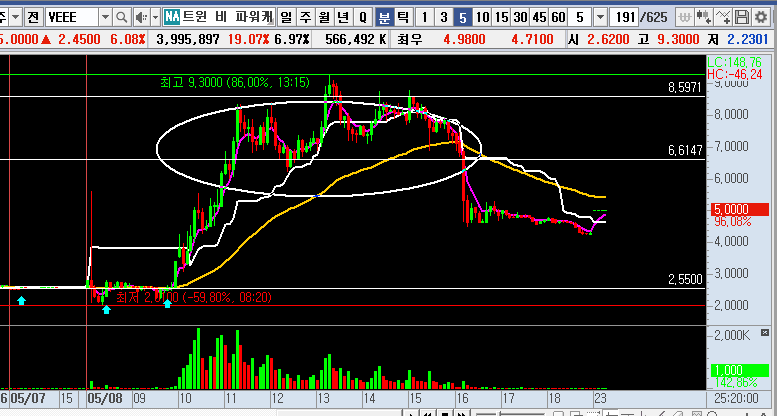
Task: Click the teal NA market badge icon
Action: coord(172,18)
